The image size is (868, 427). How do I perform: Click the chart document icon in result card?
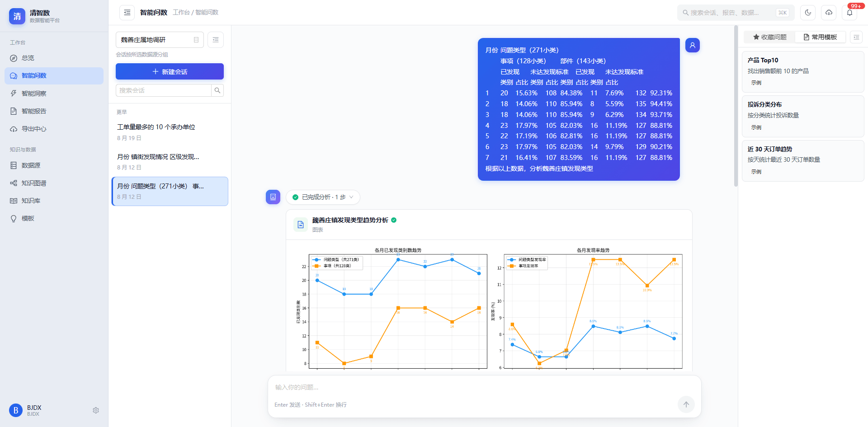[x=301, y=225]
